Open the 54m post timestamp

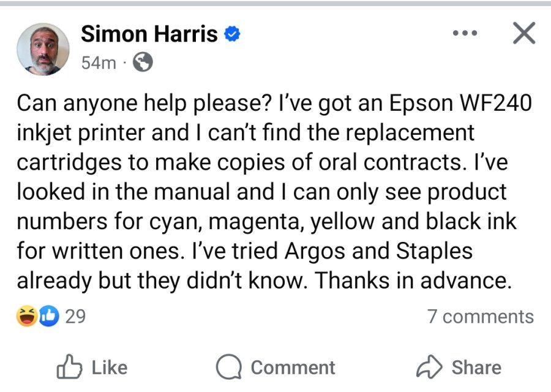(x=99, y=63)
